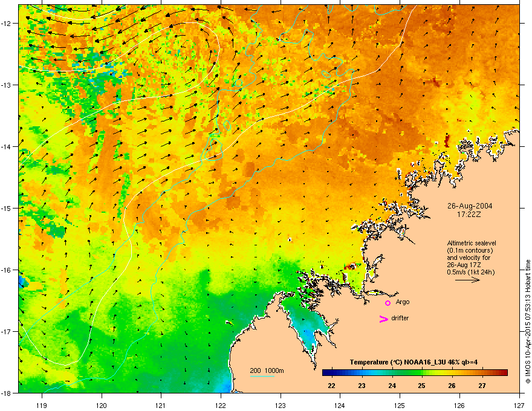
Task: Click the latitude axis label -15
Action: point(6,208)
